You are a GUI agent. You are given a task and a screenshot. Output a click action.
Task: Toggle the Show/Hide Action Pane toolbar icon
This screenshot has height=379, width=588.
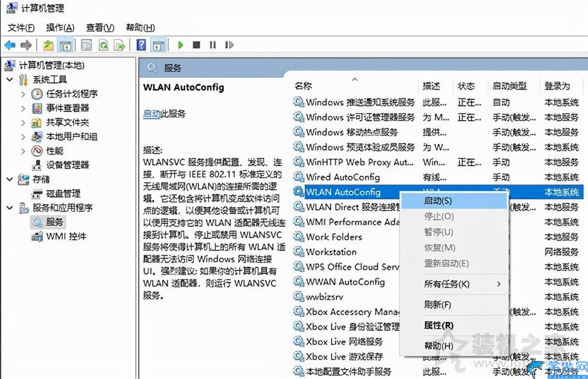(x=158, y=45)
